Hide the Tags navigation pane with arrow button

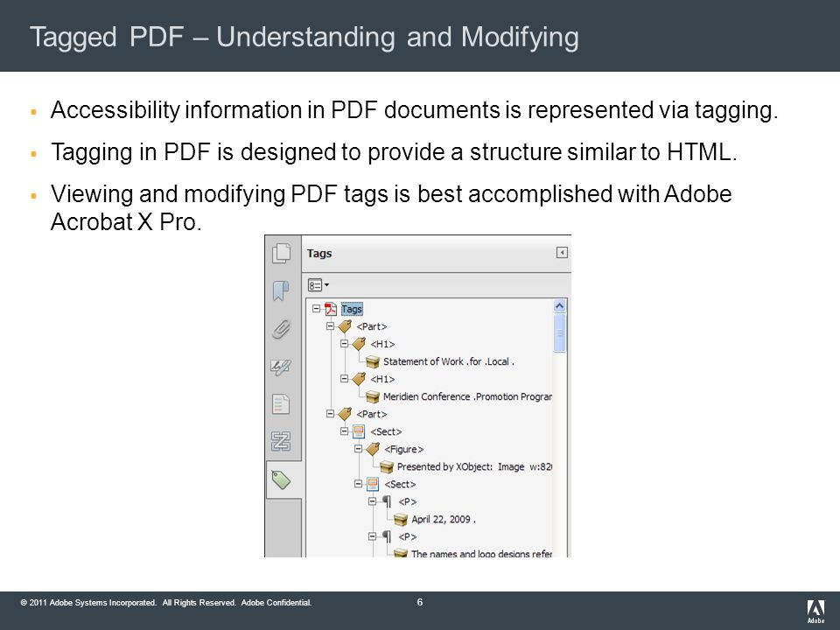coord(562,252)
